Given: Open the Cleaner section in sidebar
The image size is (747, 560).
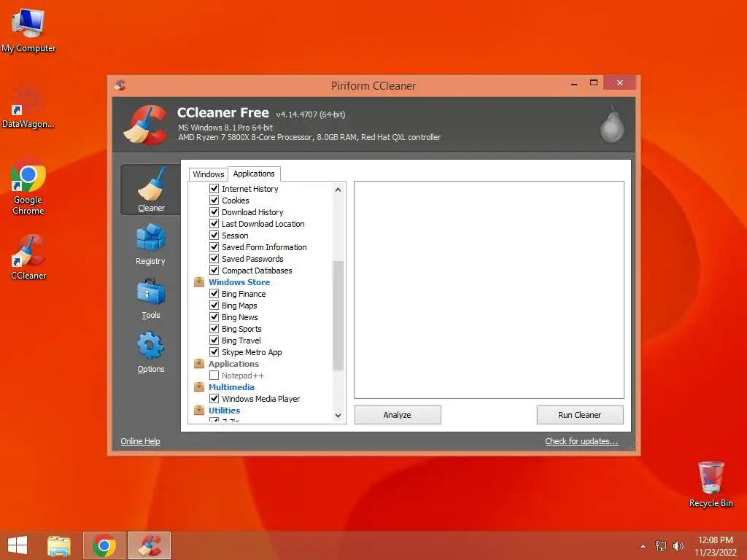Looking at the screenshot, I should pos(150,190).
